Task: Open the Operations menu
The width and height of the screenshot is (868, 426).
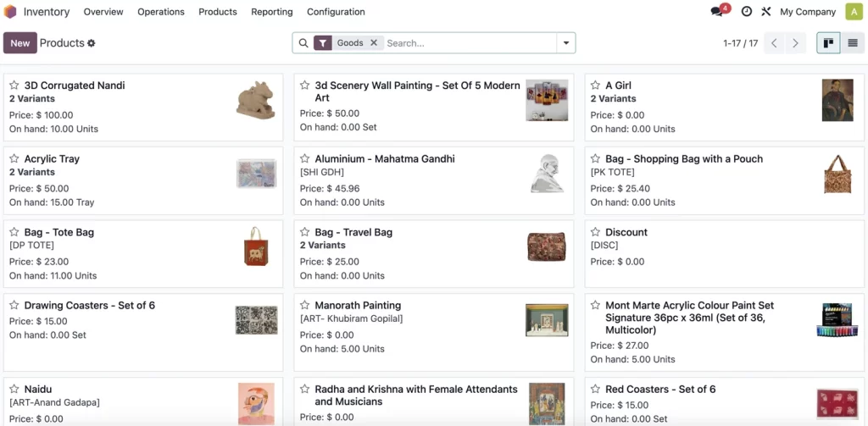Action: (161, 12)
